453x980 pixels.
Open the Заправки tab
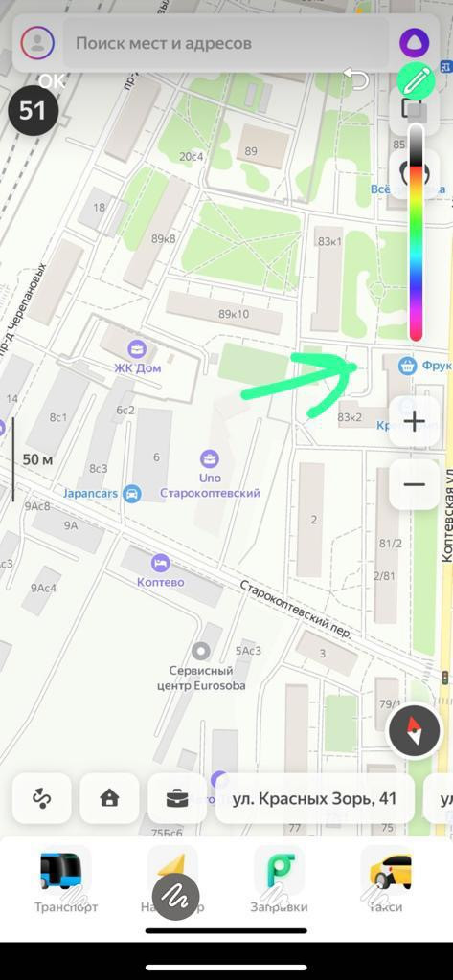pos(279,880)
